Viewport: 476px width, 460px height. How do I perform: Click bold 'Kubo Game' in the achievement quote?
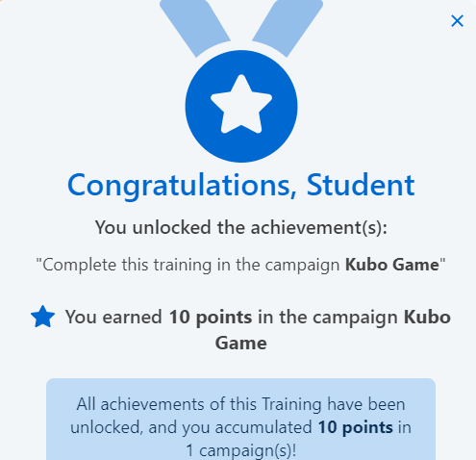point(392,265)
